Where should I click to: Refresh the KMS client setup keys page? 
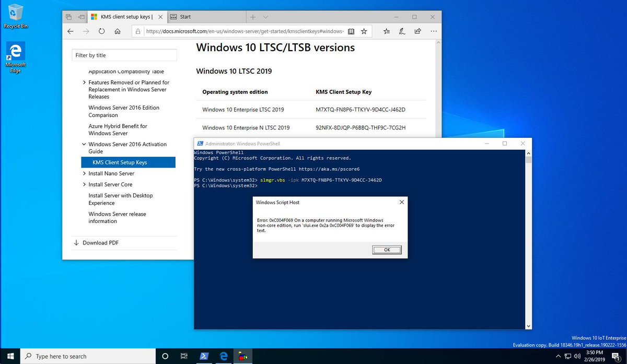pos(101,31)
